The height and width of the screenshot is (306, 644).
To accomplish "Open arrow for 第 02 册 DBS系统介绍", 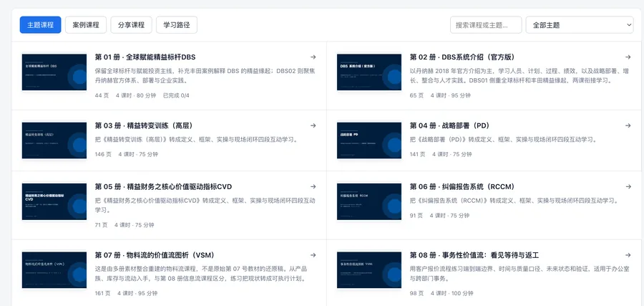I will click(628, 57).
